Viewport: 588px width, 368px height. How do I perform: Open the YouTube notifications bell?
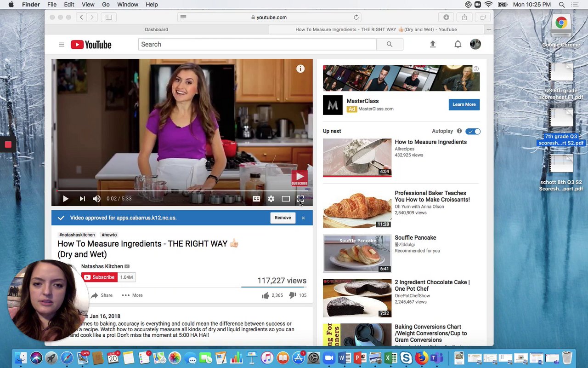tap(458, 44)
